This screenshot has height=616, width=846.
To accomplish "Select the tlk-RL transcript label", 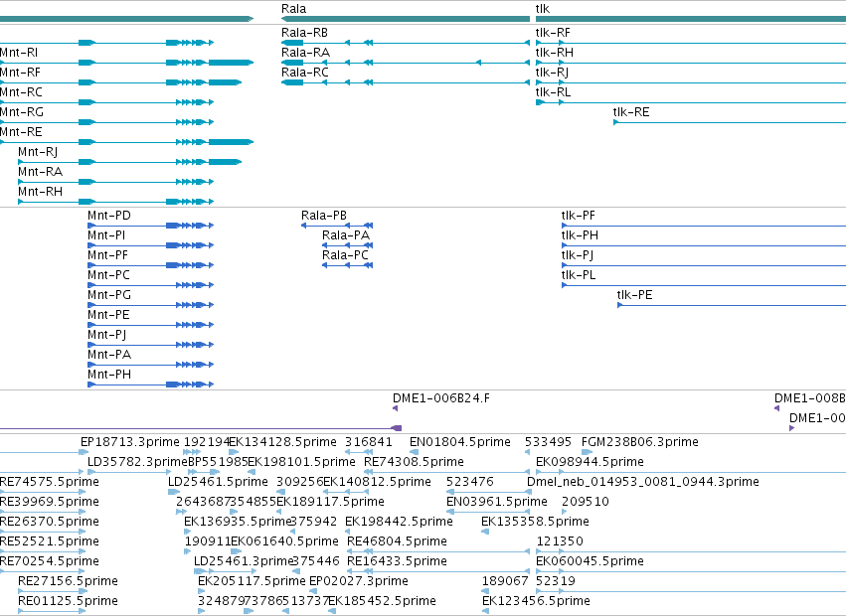I will pos(553,92).
